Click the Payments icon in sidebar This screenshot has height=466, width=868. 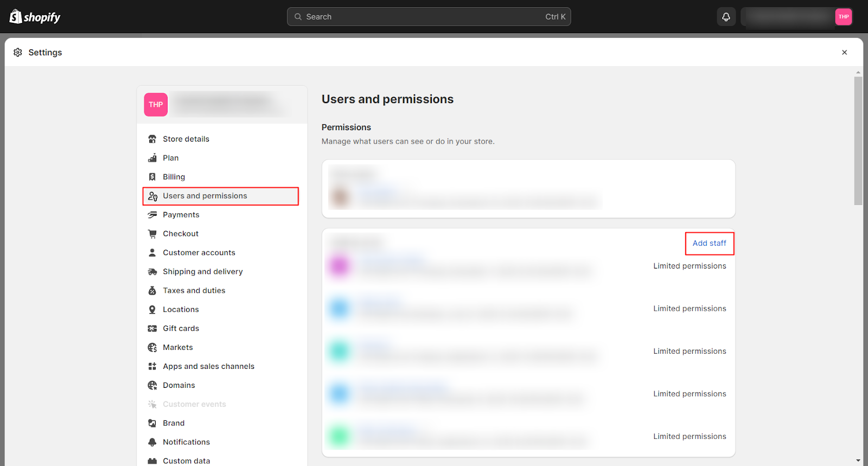(x=152, y=215)
